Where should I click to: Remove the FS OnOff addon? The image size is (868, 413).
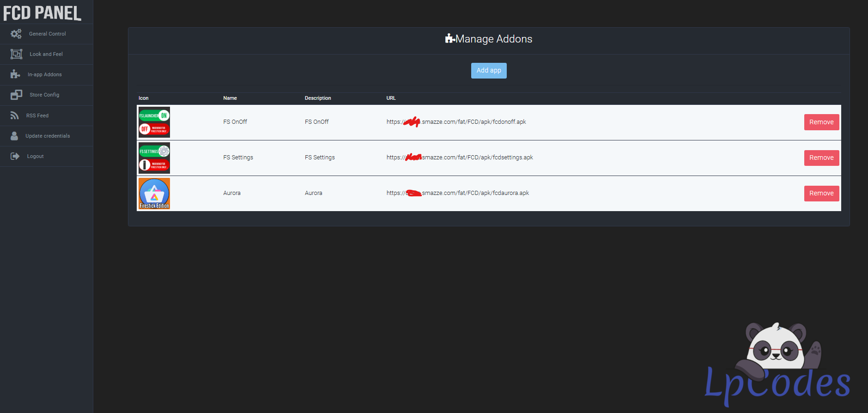click(821, 122)
